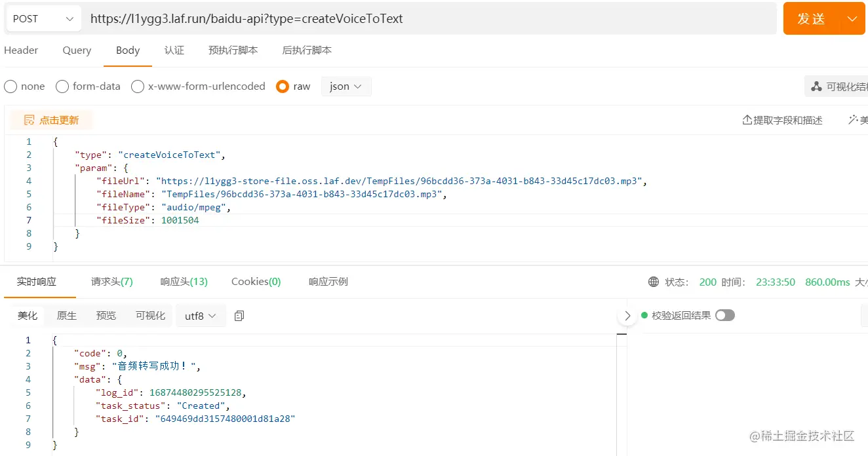Switch to 原生 raw response view
This screenshot has height=456, width=868.
(x=67, y=316)
